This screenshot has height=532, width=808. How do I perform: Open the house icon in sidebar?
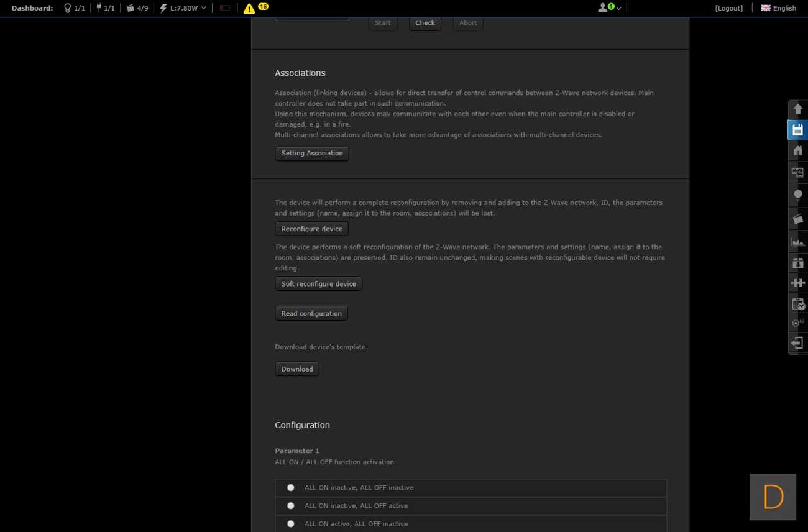pyautogui.click(x=798, y=151)
